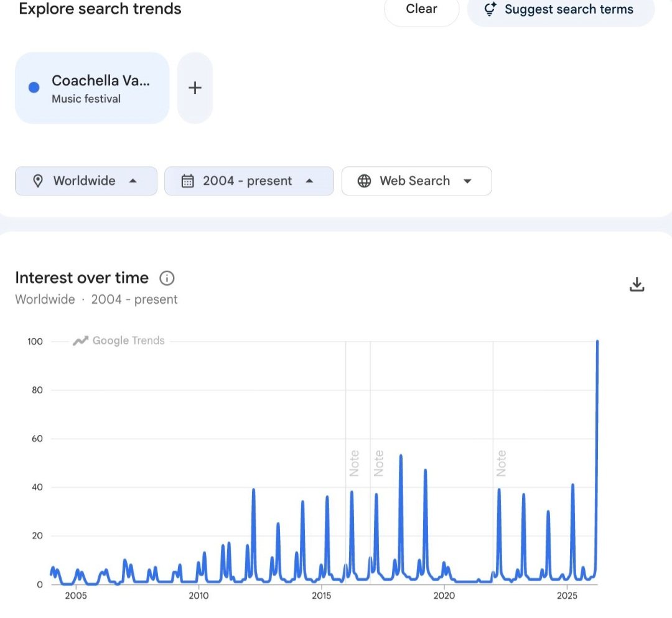
Task: Select the Coachella Valley music festival search chip
Action: 92,88
